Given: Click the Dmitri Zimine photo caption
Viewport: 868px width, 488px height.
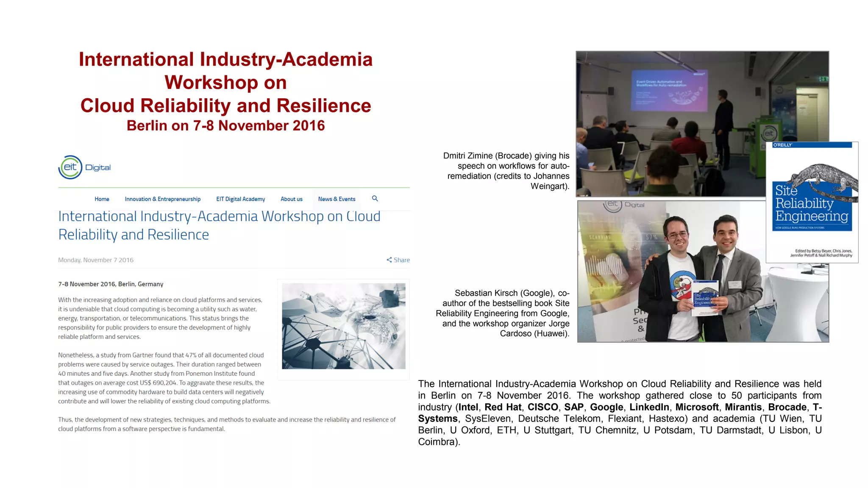Looking at the screenshot, I should [x=506, y=171].
